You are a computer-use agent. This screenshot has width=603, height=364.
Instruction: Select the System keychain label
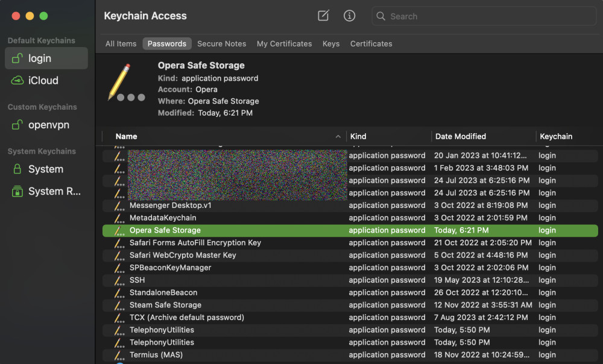(46, 169)
